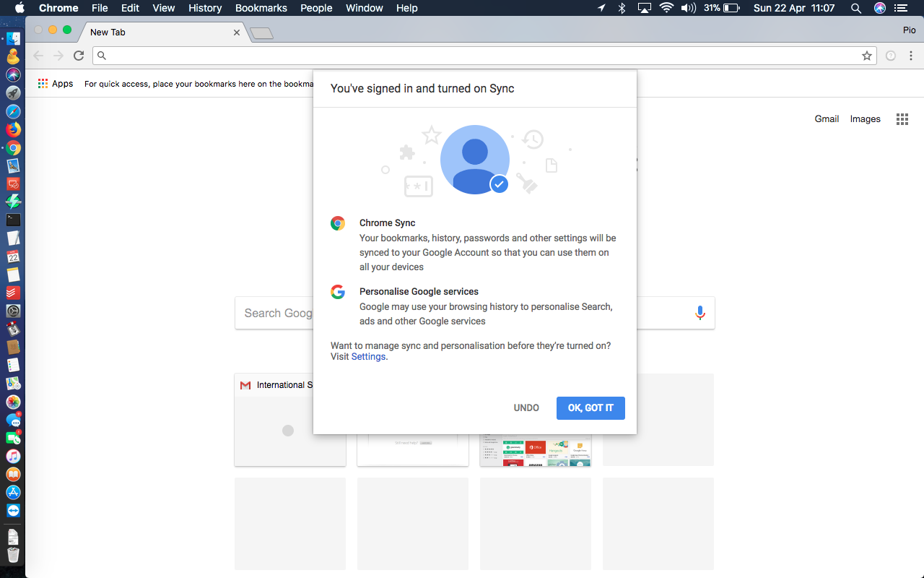
Task: Click the Bluetooth menu bar icon
Action: click(x=622, y=8)
